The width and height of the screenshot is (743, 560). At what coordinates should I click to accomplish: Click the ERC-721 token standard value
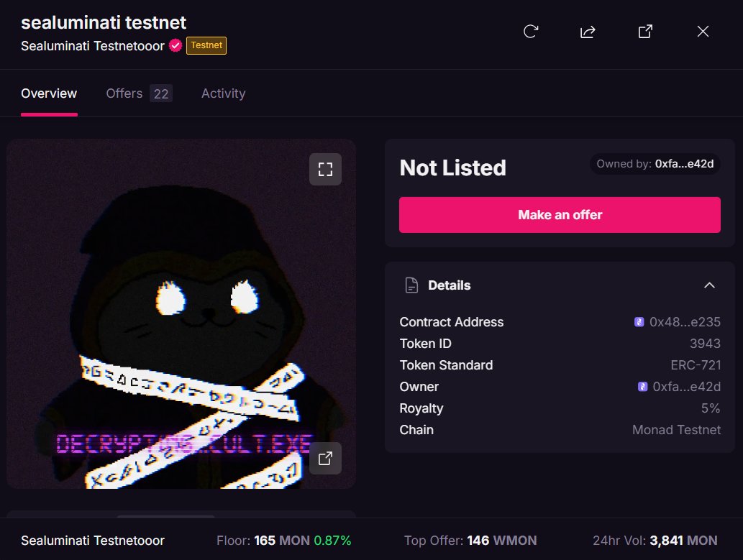(696, 365)
